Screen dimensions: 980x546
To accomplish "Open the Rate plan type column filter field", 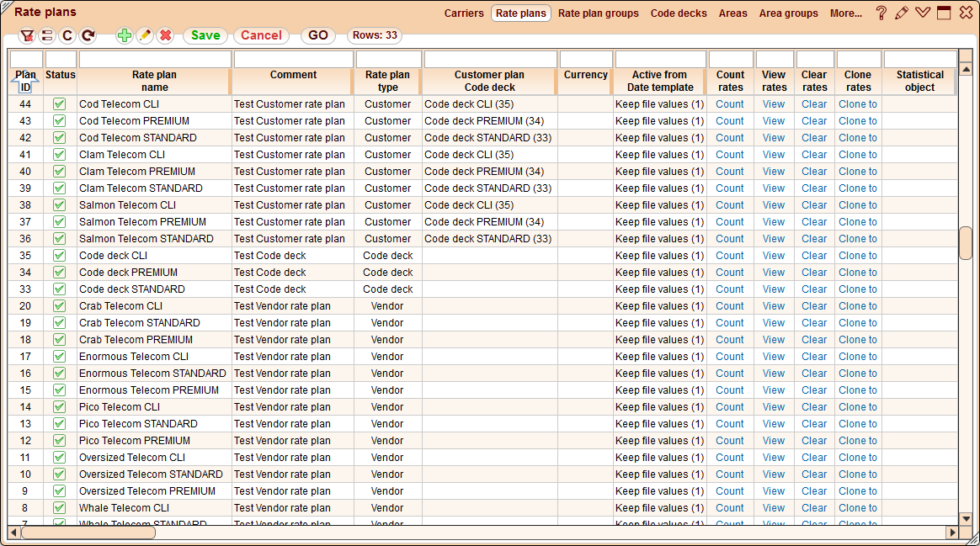I will (387, 58).
